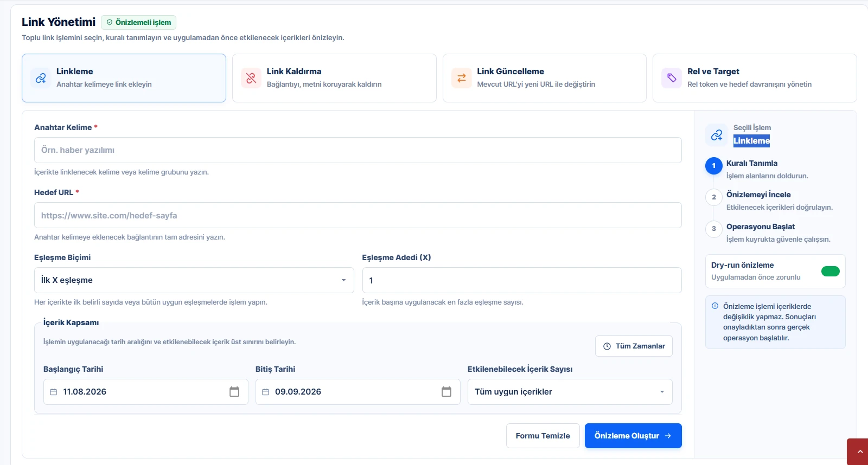
Task: Click the Link Yönetimi page heading
Action: 59,22
